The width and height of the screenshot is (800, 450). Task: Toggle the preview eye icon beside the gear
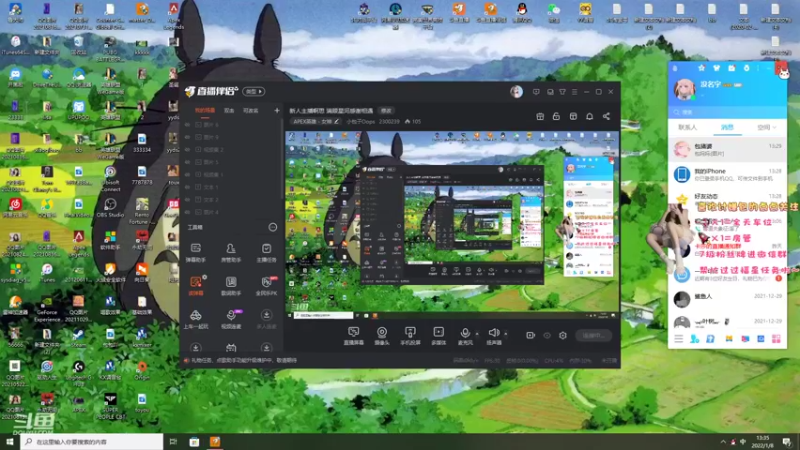tap(547, 335)
